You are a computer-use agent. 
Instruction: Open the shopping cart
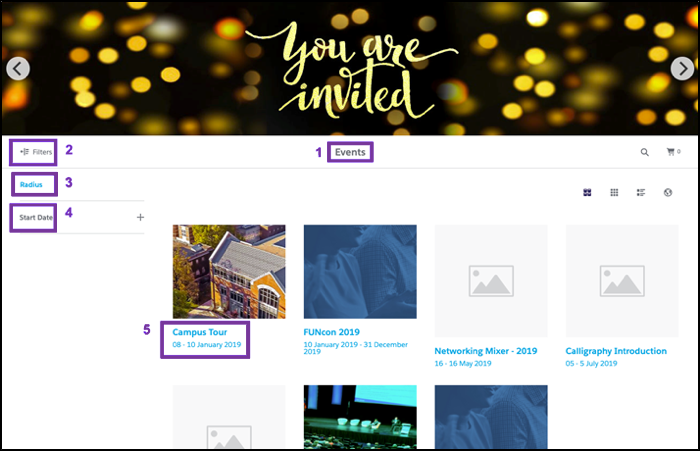click(672, 152)
